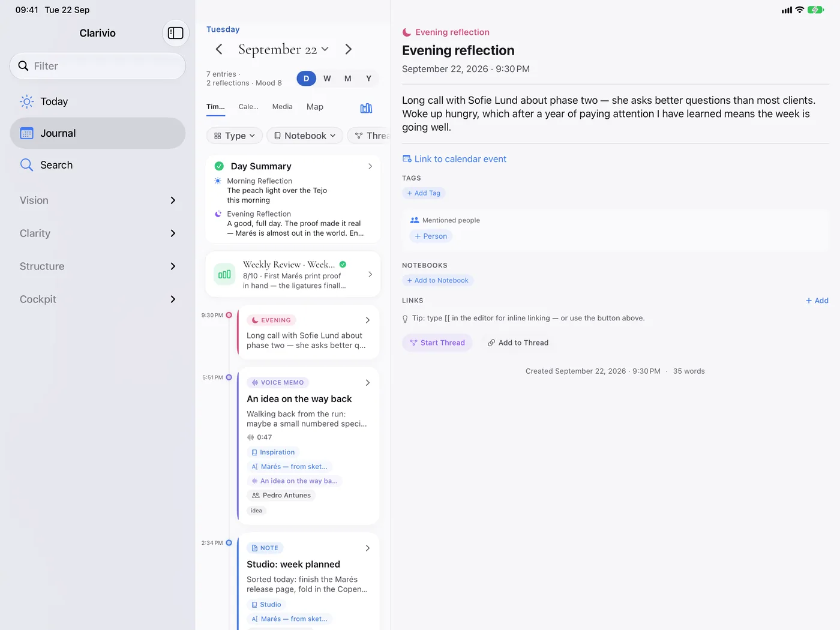This screenshot has width=840, height=630.
Task: Expand the Cockpit section
Action: pos(98,299)
